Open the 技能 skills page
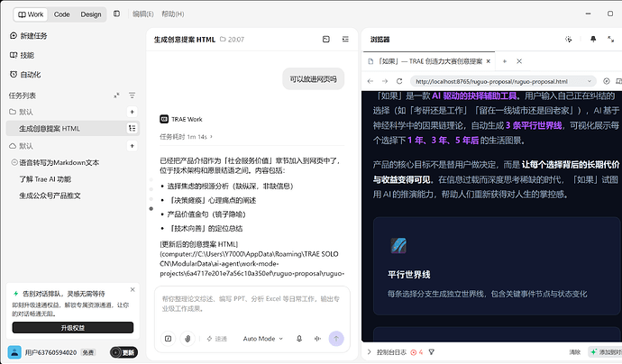This screenshot has width=622, height=364. click(23, 55)
